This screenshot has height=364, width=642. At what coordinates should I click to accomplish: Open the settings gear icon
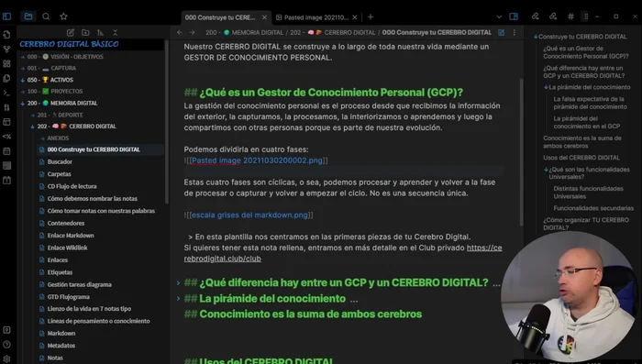(6, 359)
